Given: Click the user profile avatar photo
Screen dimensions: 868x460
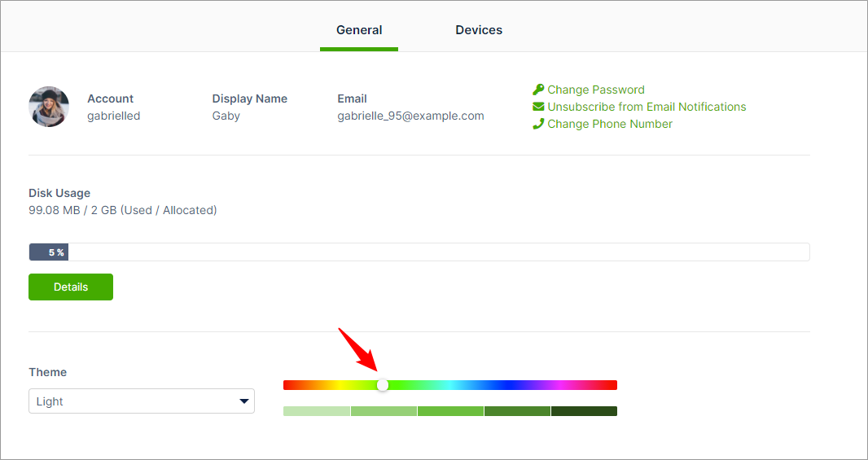Looking at the screenshot, I should click(49, 107).
